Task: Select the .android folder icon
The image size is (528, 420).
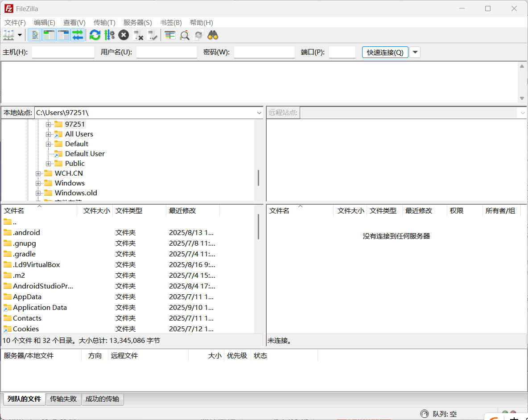Action: coord(8,233)
